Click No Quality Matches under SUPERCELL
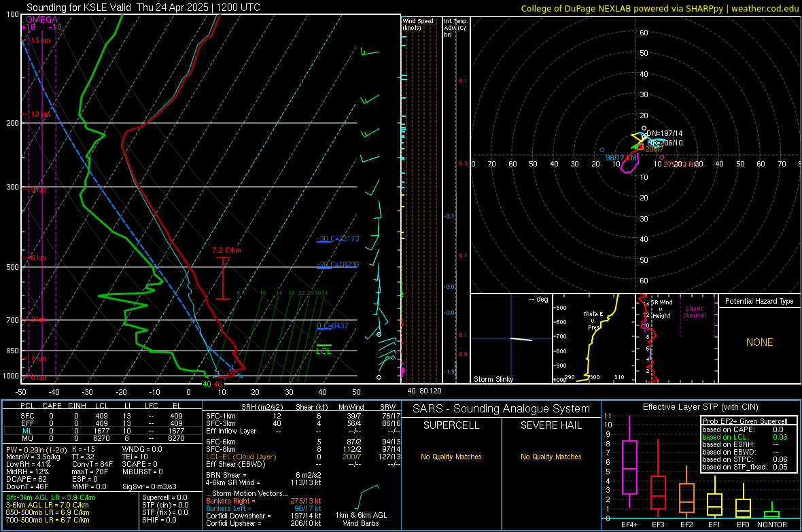The width and height of the screenshot is (802, 532). point(451,457)
